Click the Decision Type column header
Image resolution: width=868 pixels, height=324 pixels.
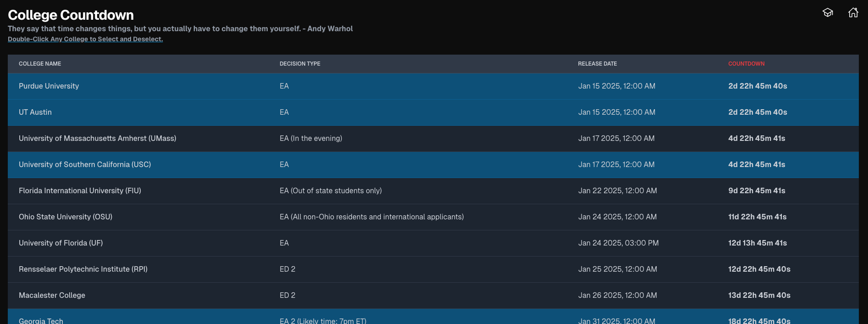tap(300, 64)
